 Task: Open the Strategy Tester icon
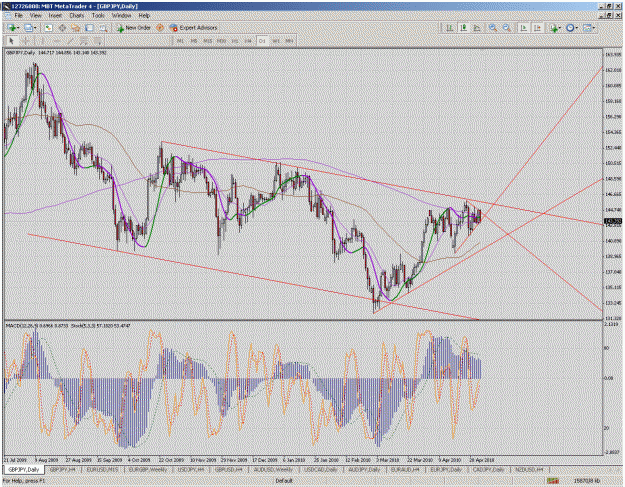click(x=103, y=28)
